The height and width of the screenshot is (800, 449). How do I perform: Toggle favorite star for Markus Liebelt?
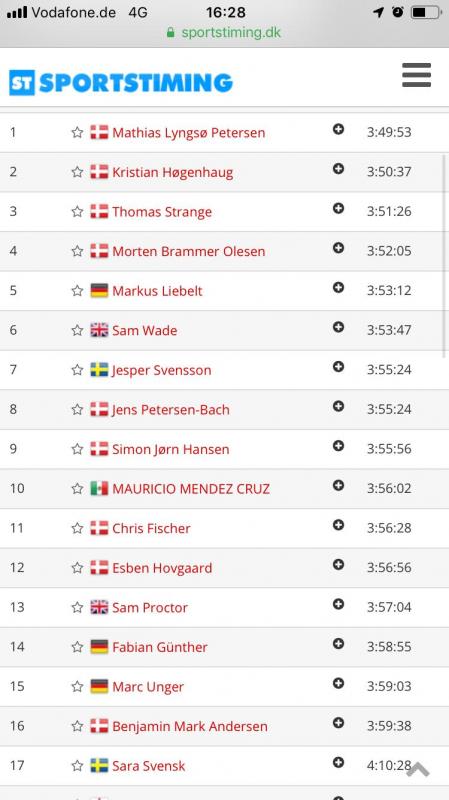(77, 291)
